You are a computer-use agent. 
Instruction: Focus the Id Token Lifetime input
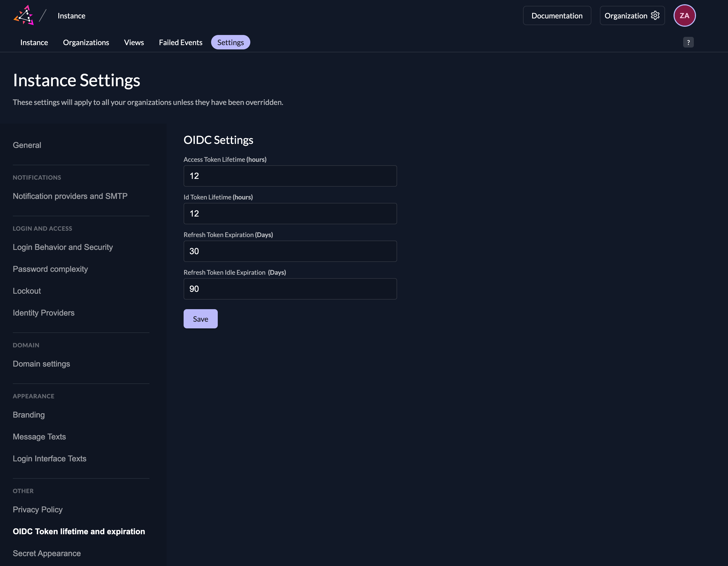coord(290,214)
